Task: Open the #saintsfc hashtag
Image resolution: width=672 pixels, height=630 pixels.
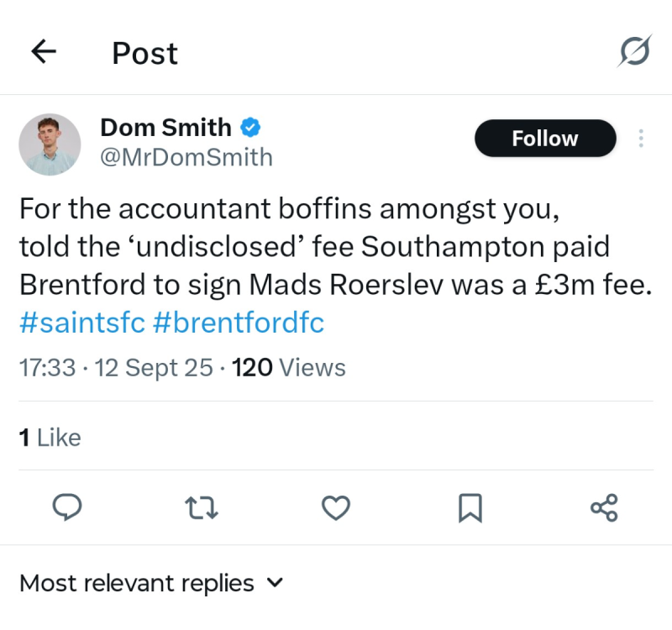Action: 81,321
